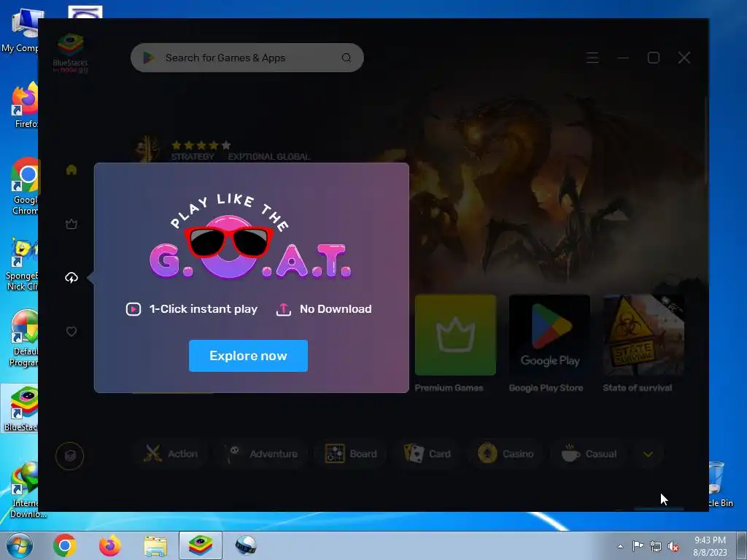Click the STRATEGY genre label

193,157
